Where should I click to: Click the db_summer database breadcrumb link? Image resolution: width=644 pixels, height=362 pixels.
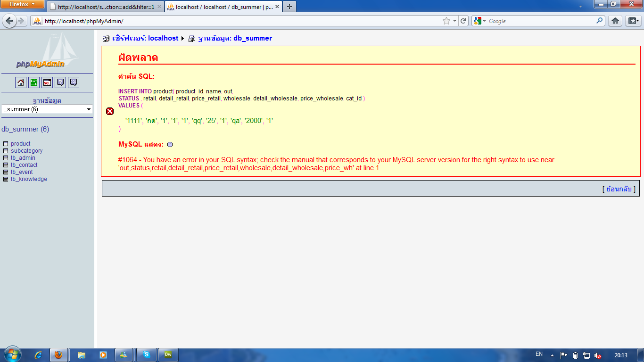pyautogui.click(x=235, y=38)
